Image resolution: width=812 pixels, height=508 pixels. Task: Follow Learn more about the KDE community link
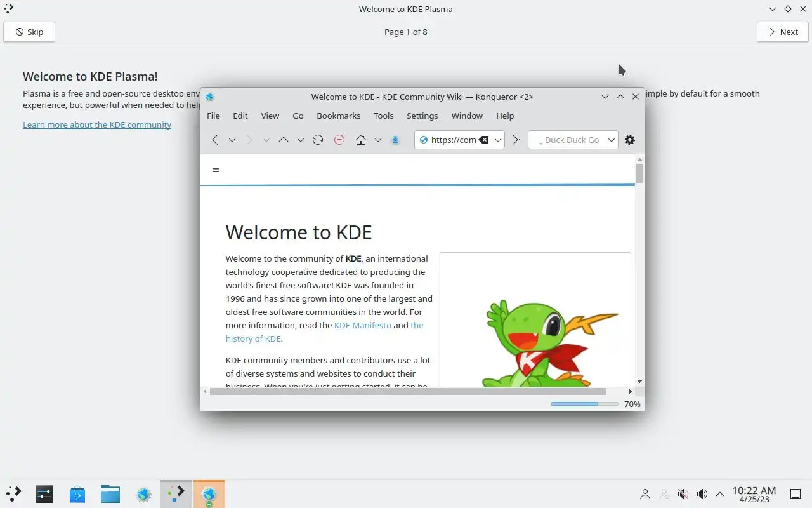tap(97, 124)
